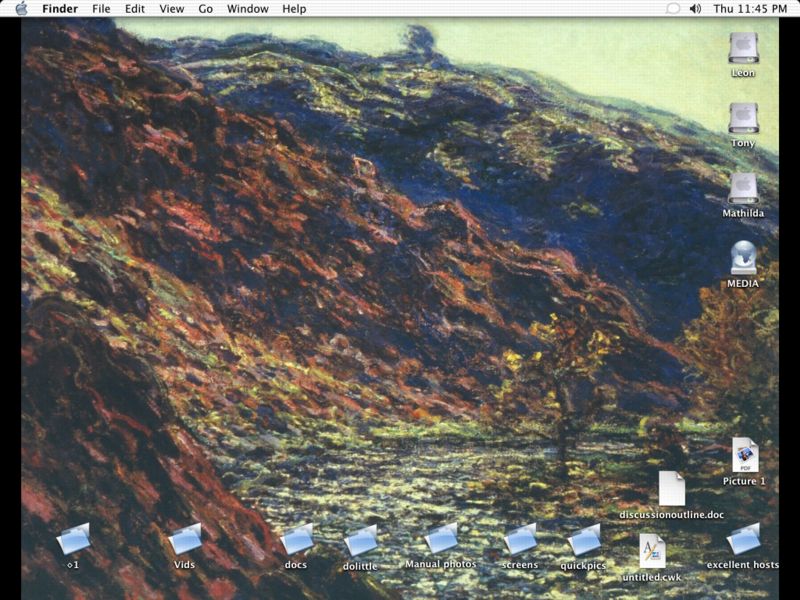Select the excellent hosts folder icon
Screen dimensions: 800x600
pyautogui.click(x=743, y=539)
